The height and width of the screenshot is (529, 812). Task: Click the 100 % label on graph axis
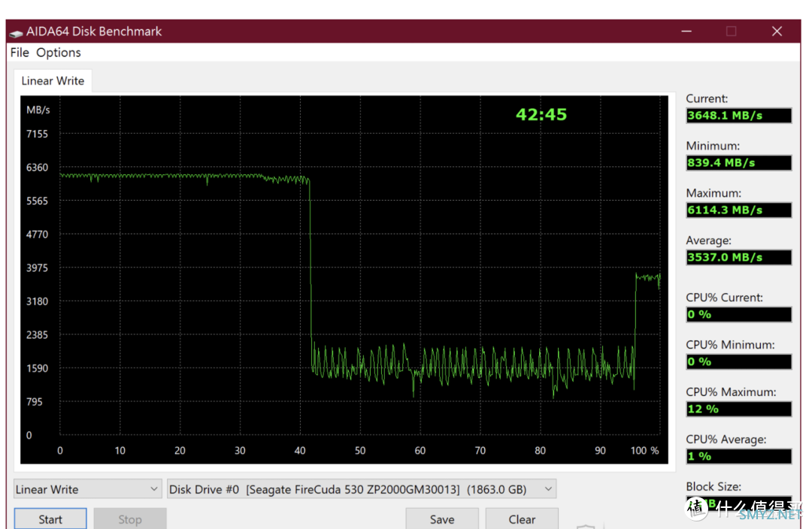click(645, 450)
